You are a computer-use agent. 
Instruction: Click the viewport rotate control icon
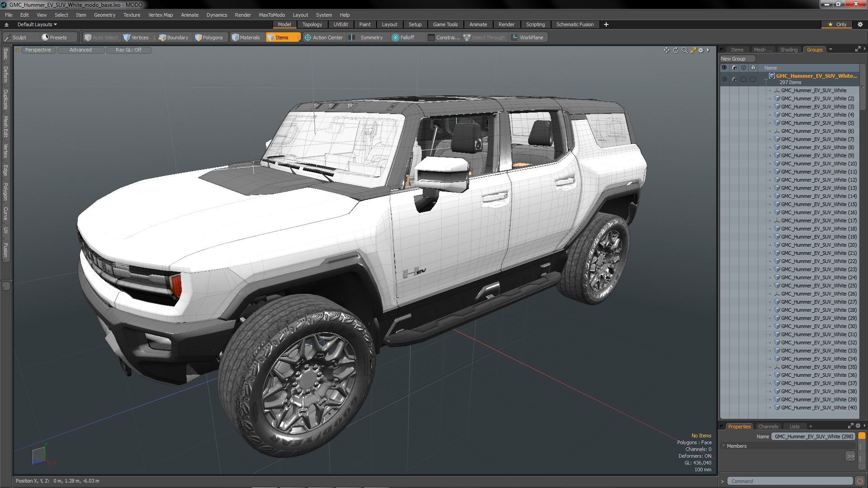pos(675,50)
